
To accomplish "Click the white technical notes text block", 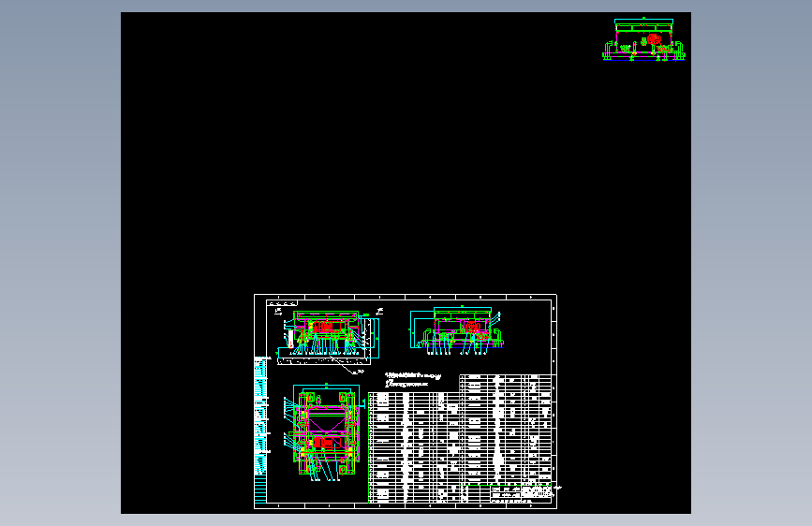I will point(413,379).
